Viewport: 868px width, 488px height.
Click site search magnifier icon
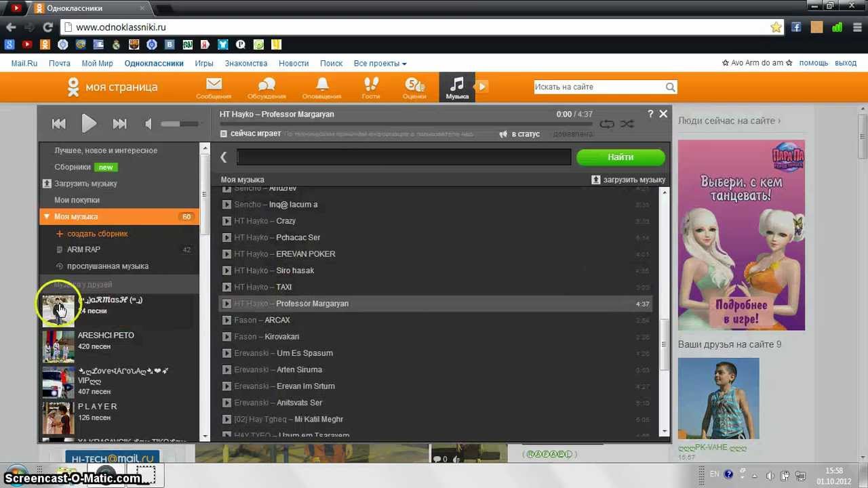[670, 87]
